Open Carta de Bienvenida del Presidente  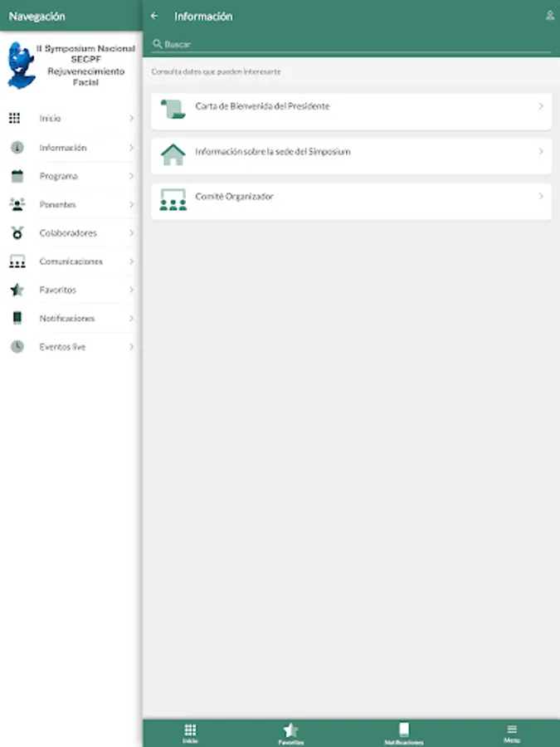[x=351, y=111]
